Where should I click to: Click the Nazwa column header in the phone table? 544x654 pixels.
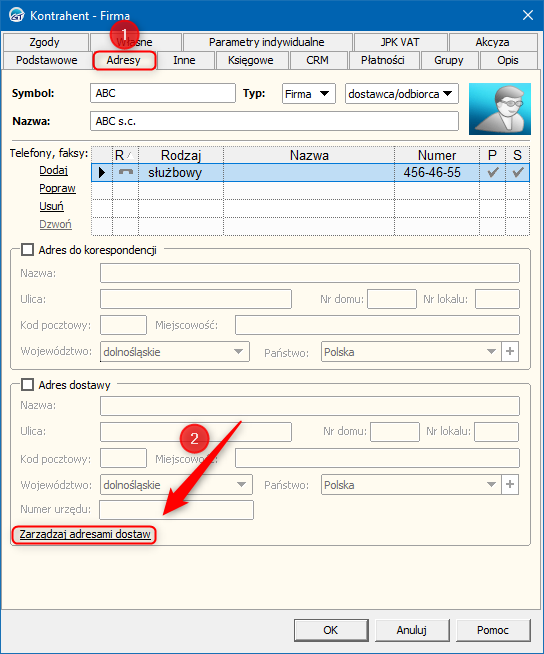[309, 155]
